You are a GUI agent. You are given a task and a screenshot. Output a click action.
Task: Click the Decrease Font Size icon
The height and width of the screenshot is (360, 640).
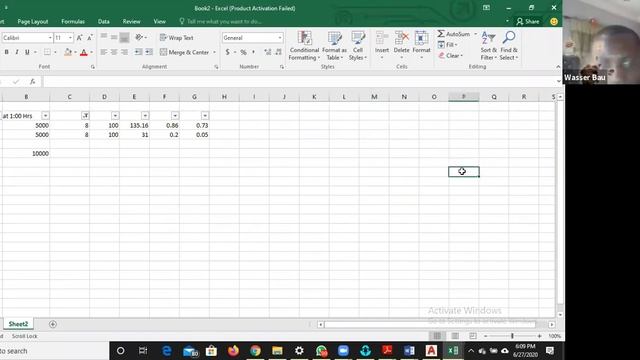tap(90, 38)
